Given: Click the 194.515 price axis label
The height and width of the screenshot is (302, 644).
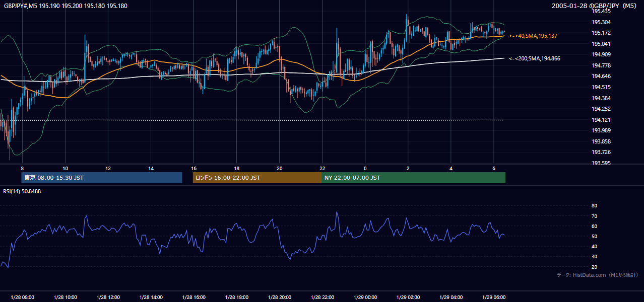Looking at the screenshot, I should pyautogui.click(x=601, y=87).
